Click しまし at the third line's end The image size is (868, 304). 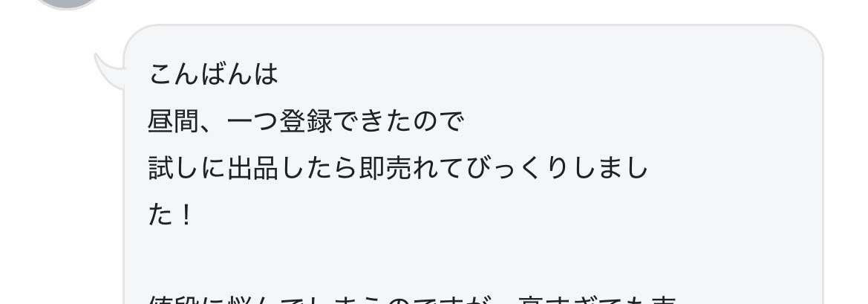[612, 168]
